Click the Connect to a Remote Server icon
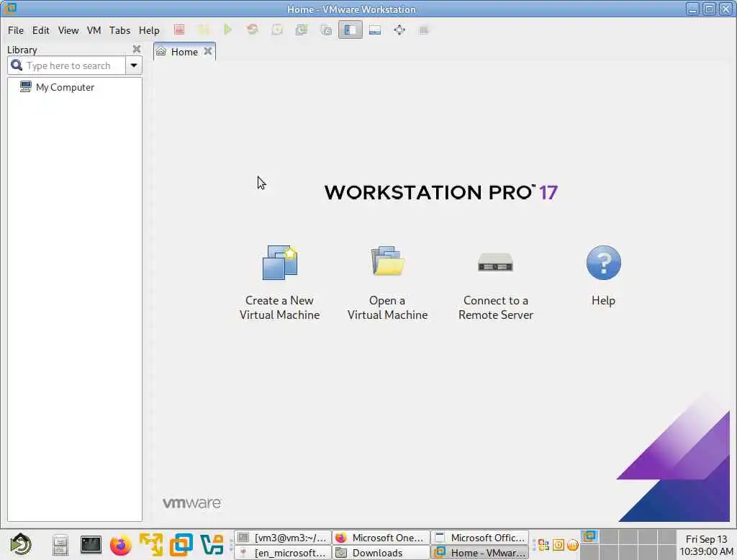Viewport: 737px width, 560px height. pos(495,263)
